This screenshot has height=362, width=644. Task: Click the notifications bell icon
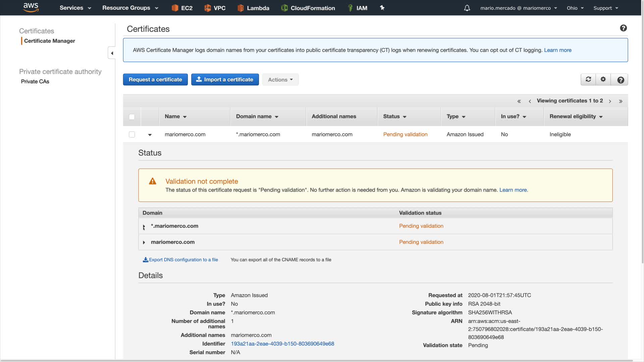[x=467, y=8]
